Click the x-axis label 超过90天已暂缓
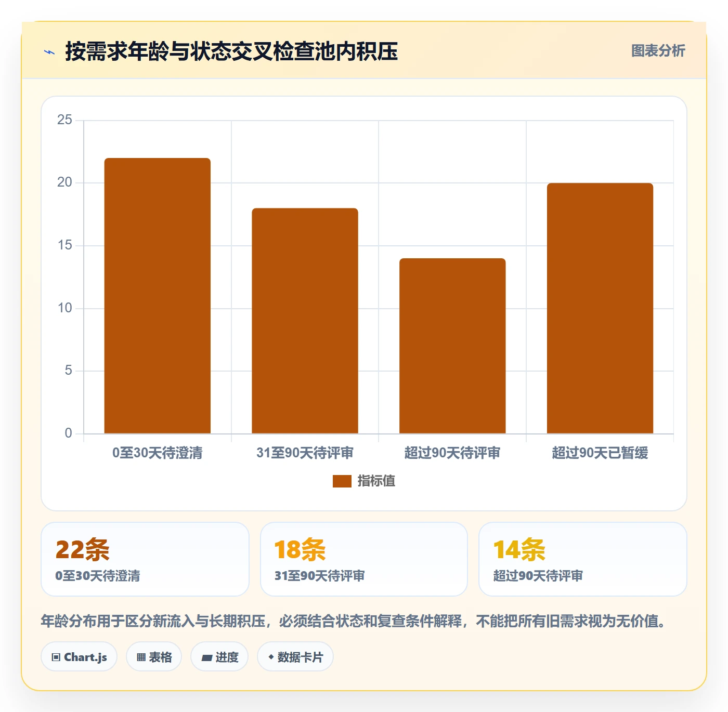The height and width of the screenshot is (712, 728). coord(600,453)
